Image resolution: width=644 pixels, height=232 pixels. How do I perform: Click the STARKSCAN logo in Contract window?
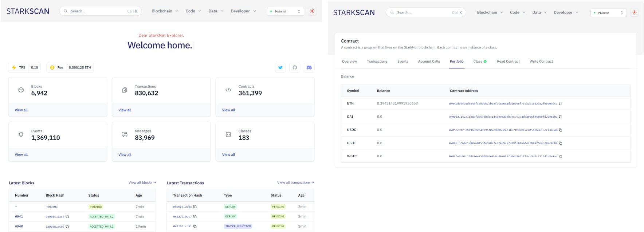pyautogui.click(x=354, y=12)
